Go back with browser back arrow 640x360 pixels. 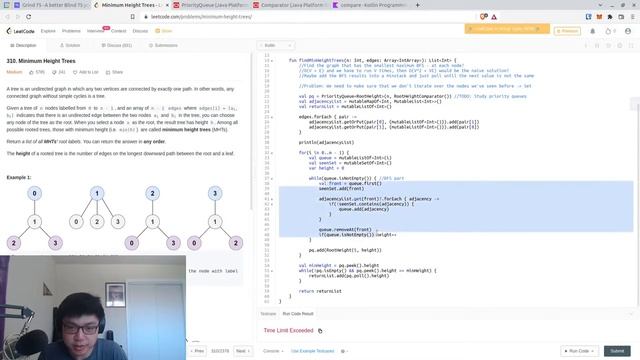[7, 17]
